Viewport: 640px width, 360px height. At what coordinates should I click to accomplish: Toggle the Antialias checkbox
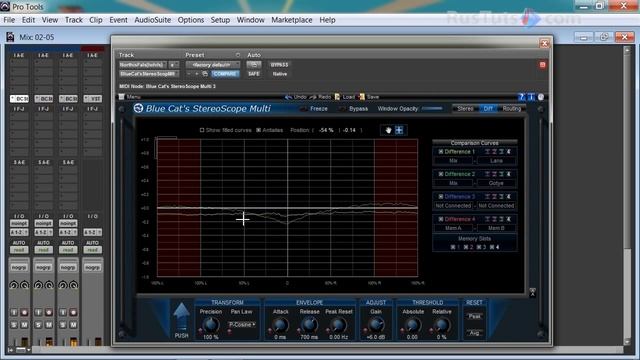[258, 130]
